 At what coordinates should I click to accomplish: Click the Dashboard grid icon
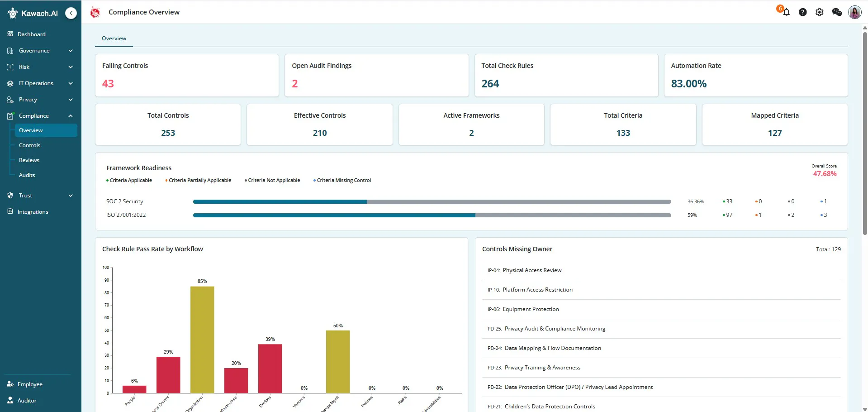(10, 34)
